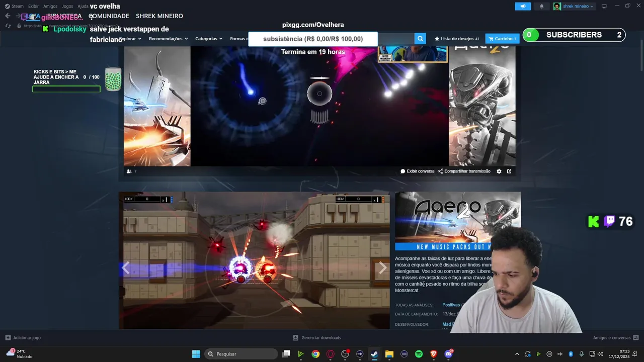Viewport: 644px width, 362px height.
Task: Open Opera browser from the taskbar
Action: pyautogui.click(x=331, y=354)
